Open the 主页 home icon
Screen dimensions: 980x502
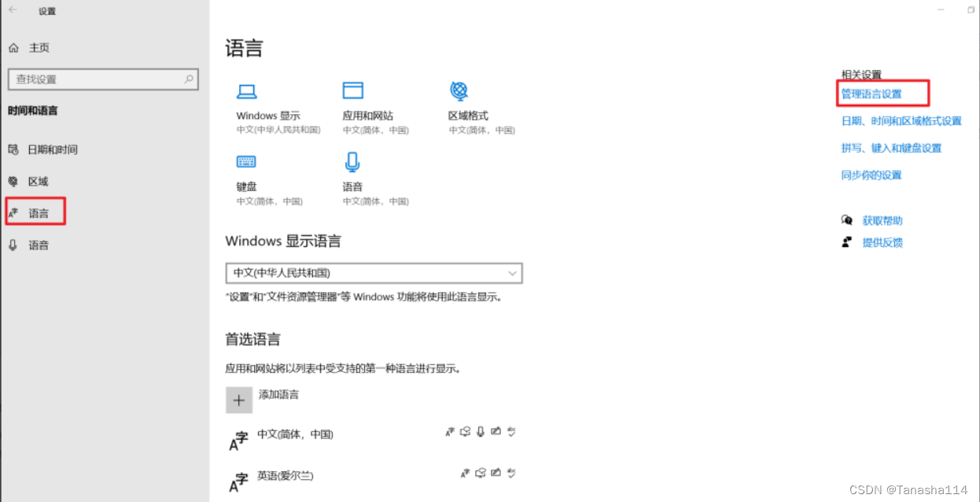[x=13, y=48]
